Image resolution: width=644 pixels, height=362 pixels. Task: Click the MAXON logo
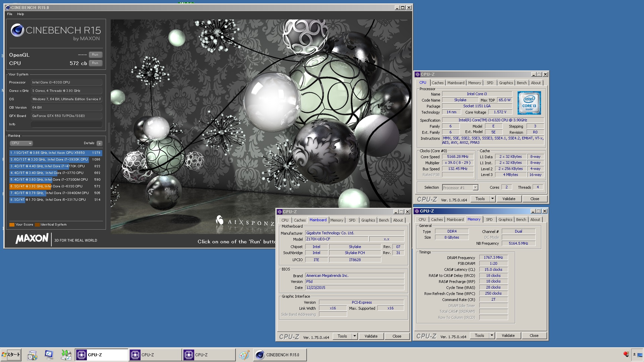click(32, 239)
